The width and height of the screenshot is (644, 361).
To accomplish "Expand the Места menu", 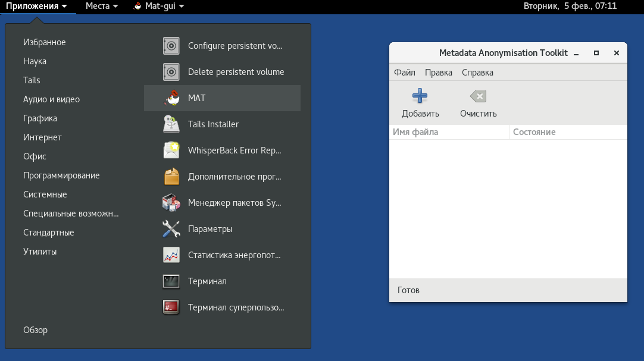I will click(x=101, y=6).
